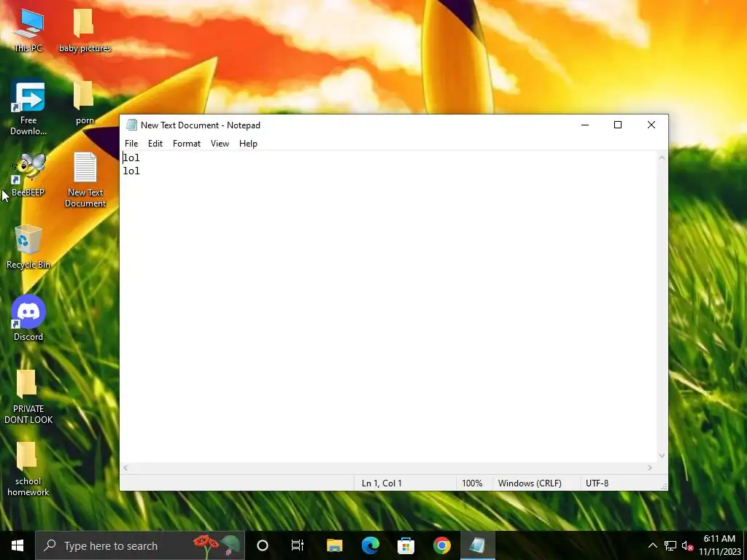747x560 pixels.
Task: Select Free Download shortcut icon
Action: coord(28,109)
